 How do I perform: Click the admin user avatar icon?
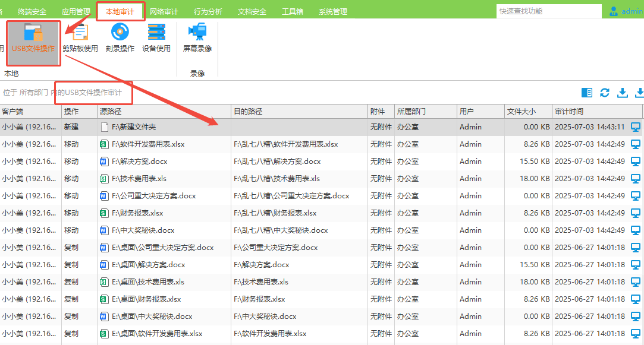pyautogui.click(x=614, y=11)
